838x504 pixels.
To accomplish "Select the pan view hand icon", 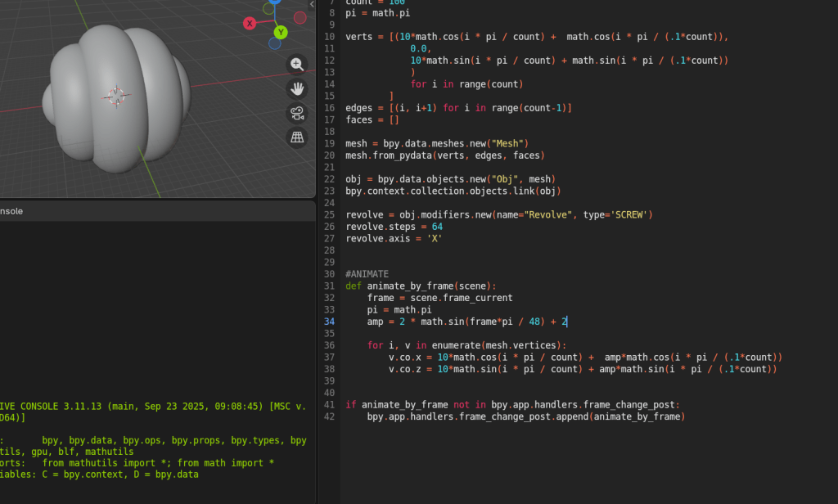I will point(296,88).
